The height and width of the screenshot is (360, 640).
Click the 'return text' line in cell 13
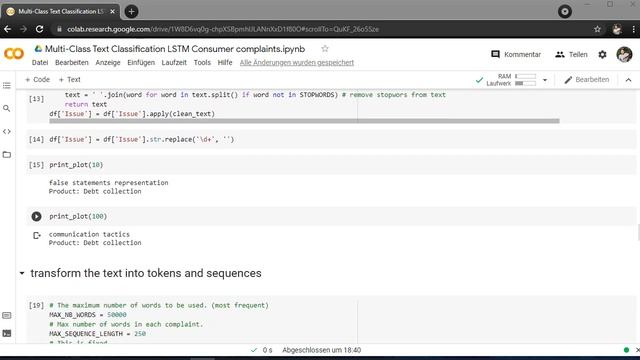click(x=86, y=104)
